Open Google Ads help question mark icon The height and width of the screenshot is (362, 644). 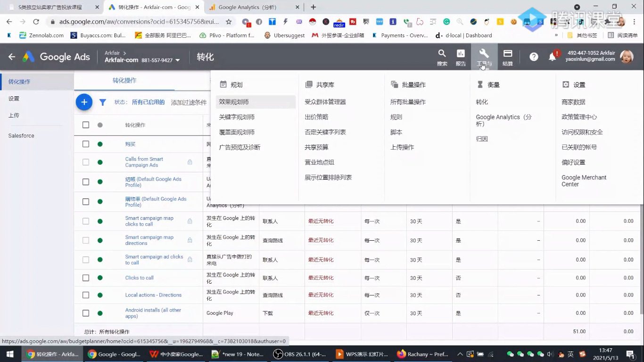click(x=533, y=57)
